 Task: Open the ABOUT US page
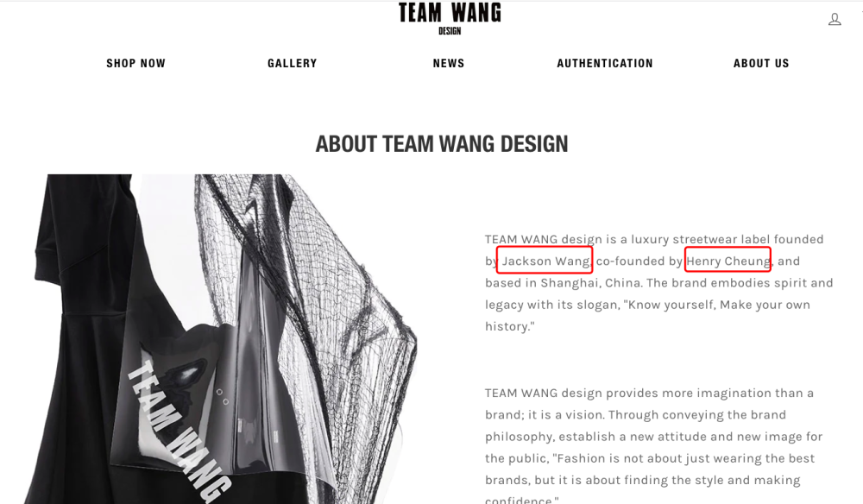[761, 63]
